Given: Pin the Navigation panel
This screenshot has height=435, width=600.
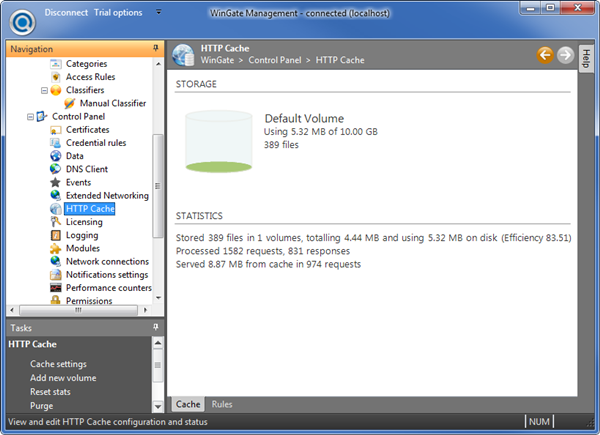Looking at the screenshot, I should pos(155,48).
